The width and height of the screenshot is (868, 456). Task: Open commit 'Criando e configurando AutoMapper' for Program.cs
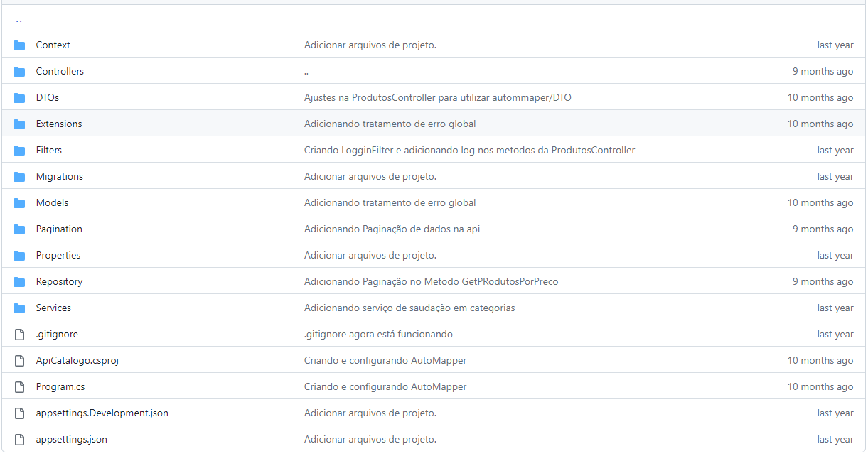click(385, 386)
